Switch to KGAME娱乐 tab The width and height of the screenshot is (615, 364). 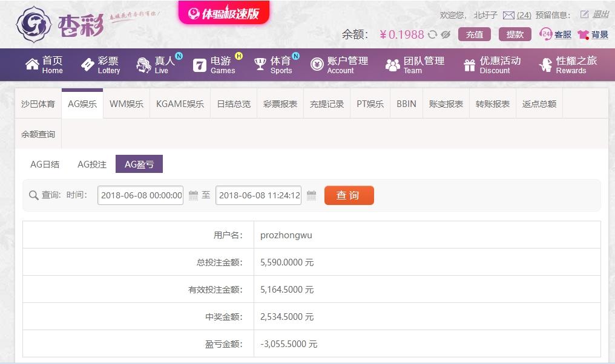click(180, 104)
